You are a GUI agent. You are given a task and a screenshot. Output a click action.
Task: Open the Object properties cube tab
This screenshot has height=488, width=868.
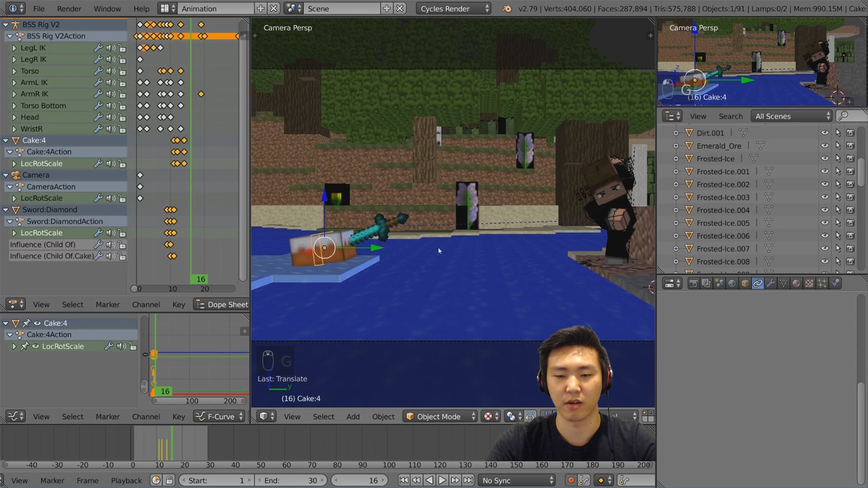pyautogui.click(x=745, y=283)
